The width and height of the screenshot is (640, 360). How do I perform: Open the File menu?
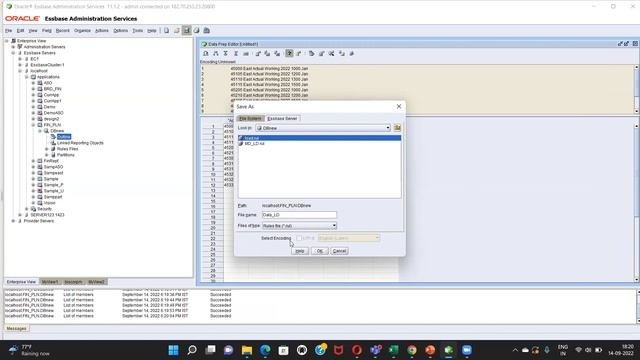[x=8, y=31]
